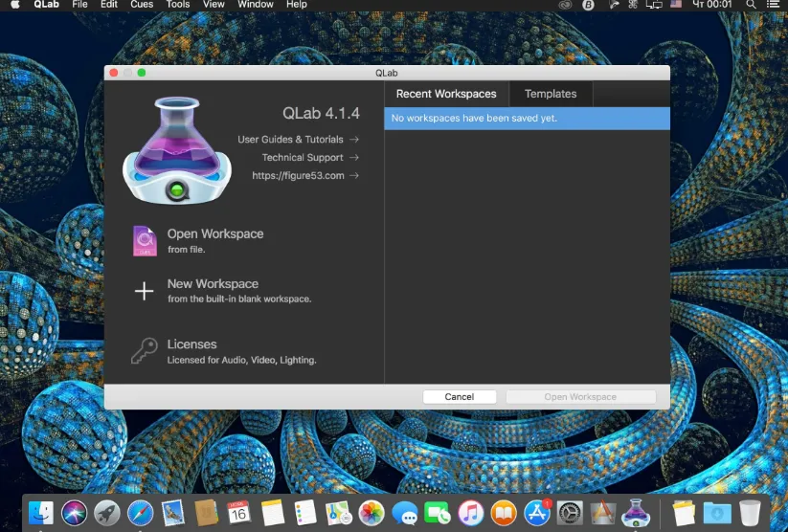Image resolution: width=788 pixels, height=532 pixels.
Task: Click the arrow beside User Guides & Tutorials
Action: point(354,139)
